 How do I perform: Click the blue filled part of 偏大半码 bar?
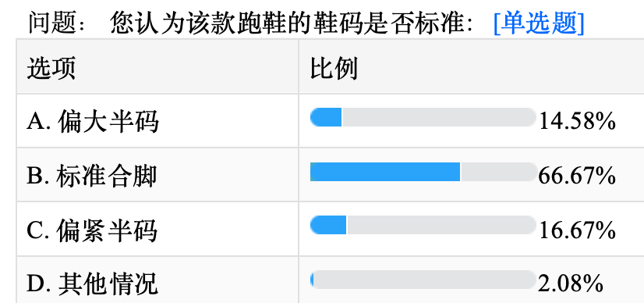pyautogui.click(x=326, y=117)
